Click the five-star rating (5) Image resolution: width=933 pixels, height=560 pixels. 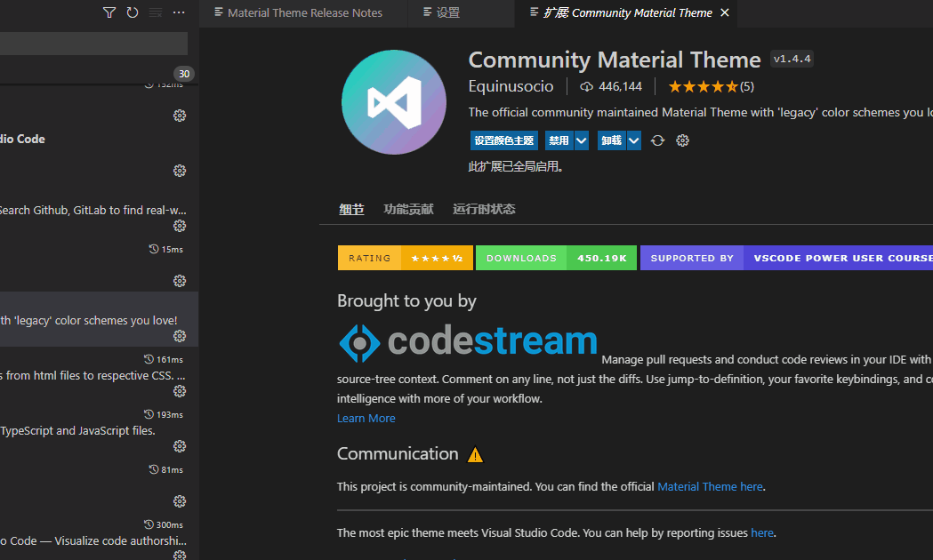[711, 87]
